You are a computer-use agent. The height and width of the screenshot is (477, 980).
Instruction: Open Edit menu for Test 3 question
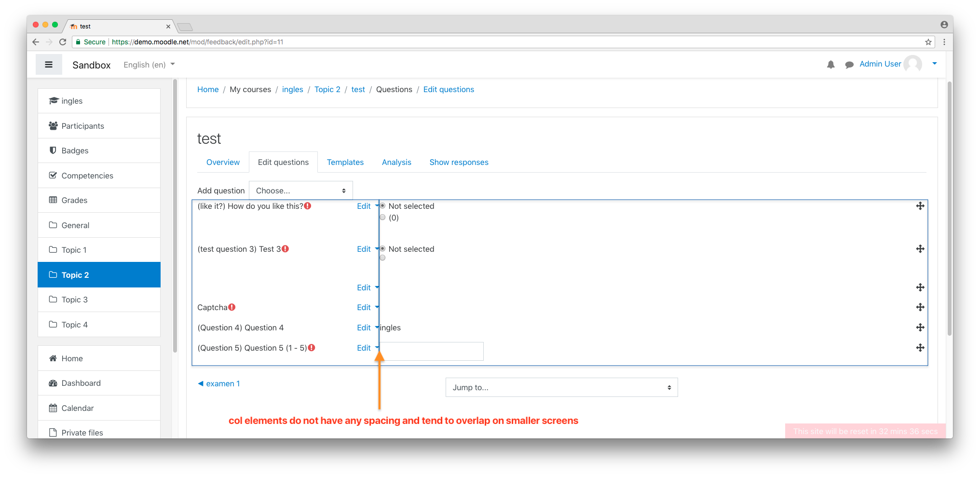(x=367, y=249)
